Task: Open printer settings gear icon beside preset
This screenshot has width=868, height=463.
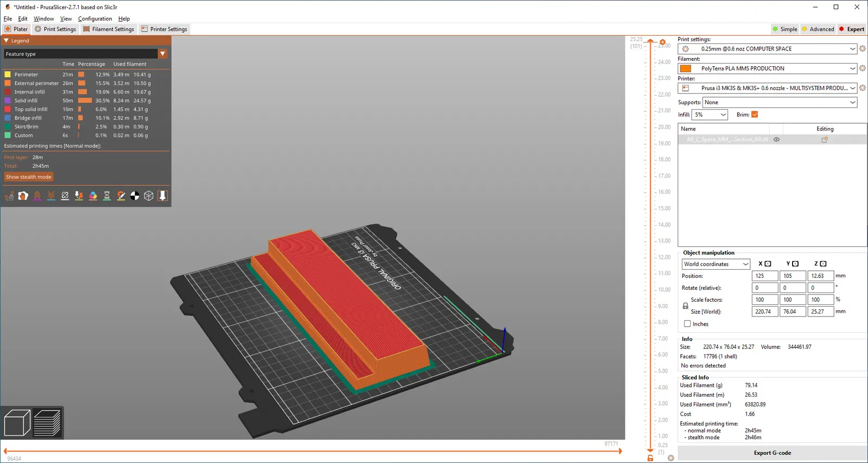Action: (863, 88)
